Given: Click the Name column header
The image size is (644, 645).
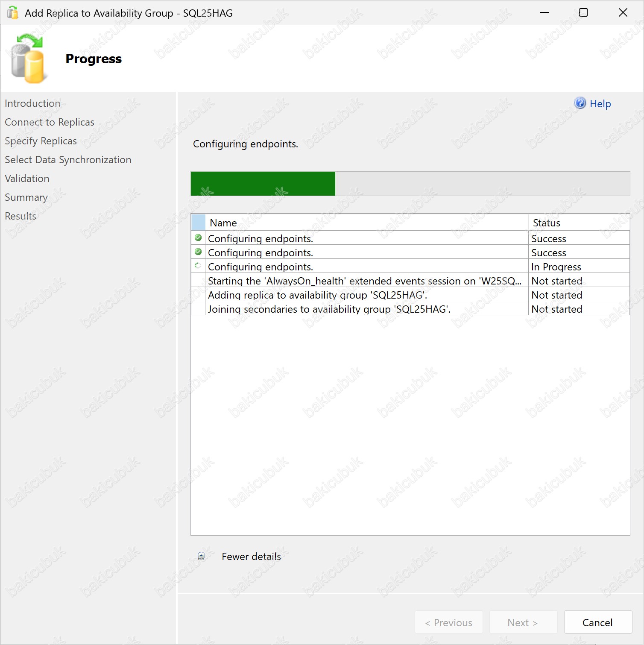Looking at the screenshot, I should [223, 223].
